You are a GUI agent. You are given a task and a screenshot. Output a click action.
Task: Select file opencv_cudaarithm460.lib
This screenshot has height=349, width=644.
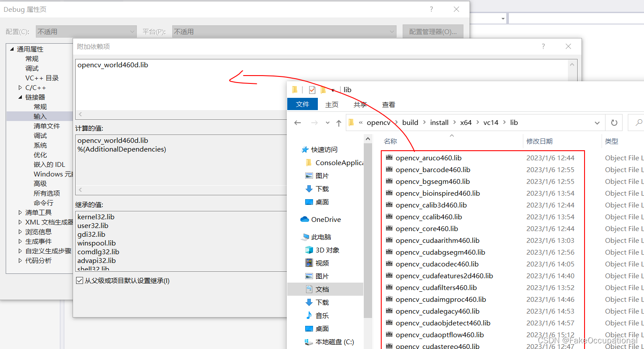437,240
